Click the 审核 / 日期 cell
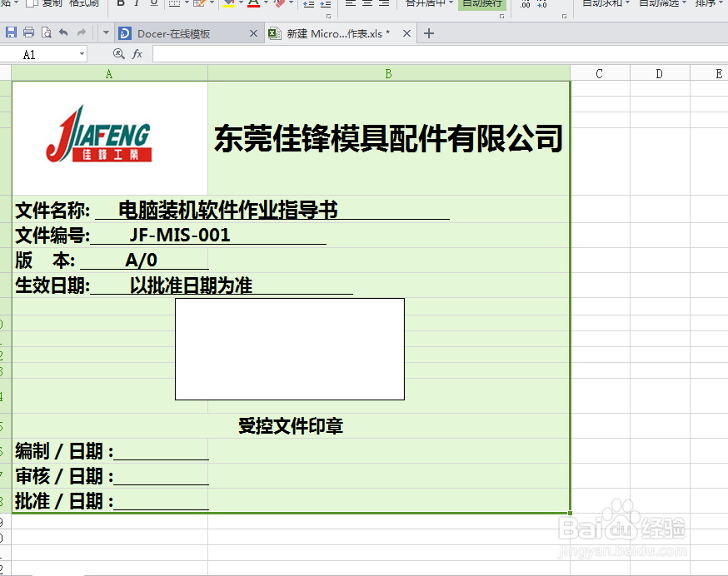The image size is (728, 576). coord(110,476)
